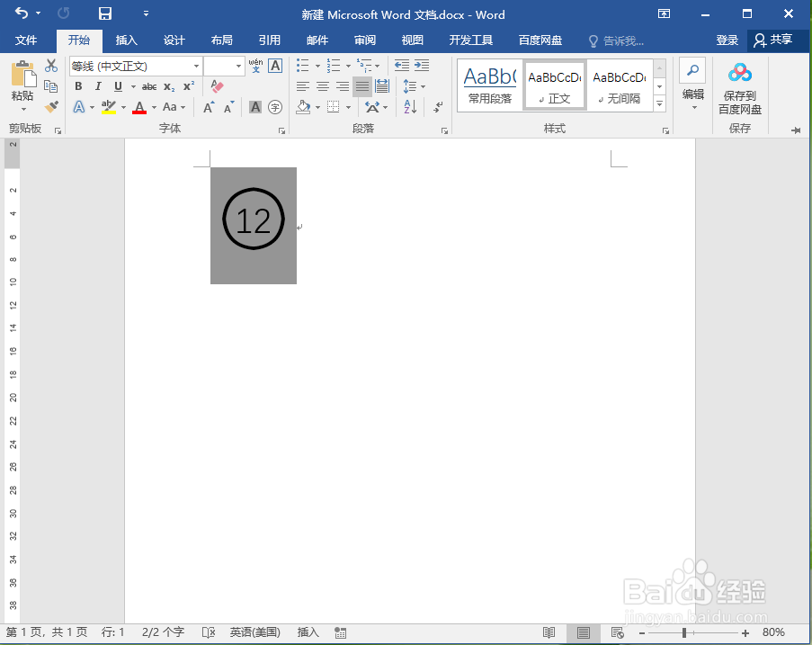Image resolution: width=812 pixels, height=645 pixels.
Task: Select the Format Painter brush
Action: (x=50, y=107)
